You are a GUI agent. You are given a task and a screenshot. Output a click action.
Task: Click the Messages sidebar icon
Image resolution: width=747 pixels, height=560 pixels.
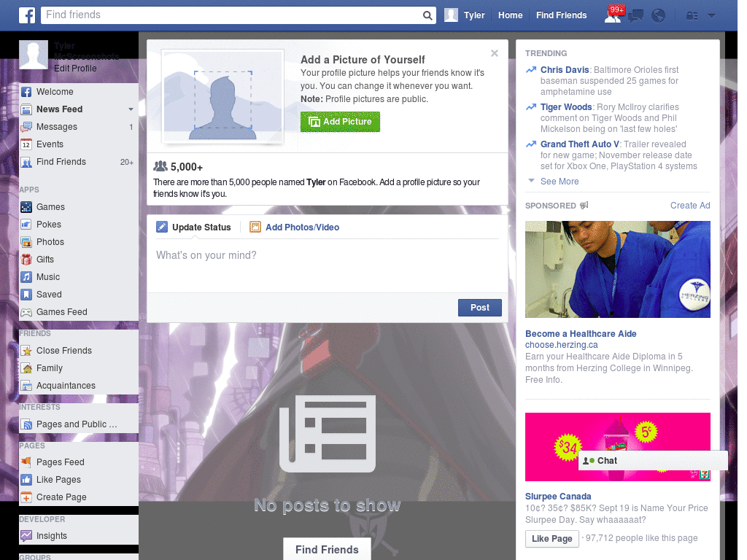26,127
